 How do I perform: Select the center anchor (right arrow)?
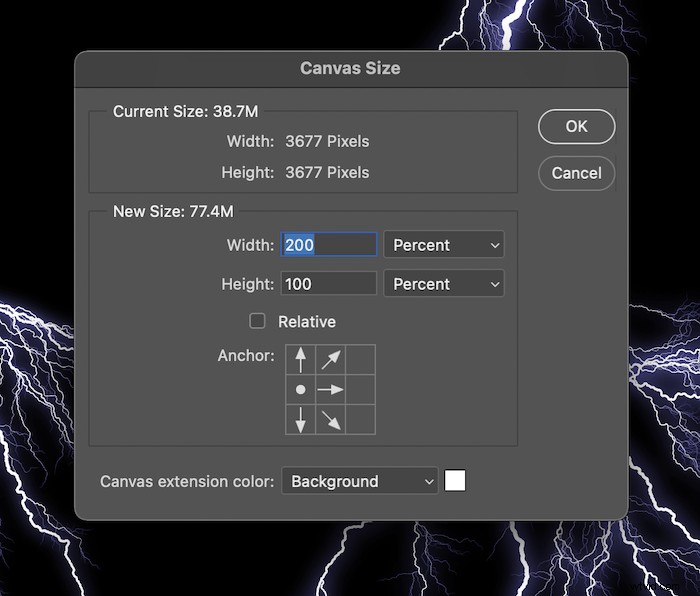(330, 389)
